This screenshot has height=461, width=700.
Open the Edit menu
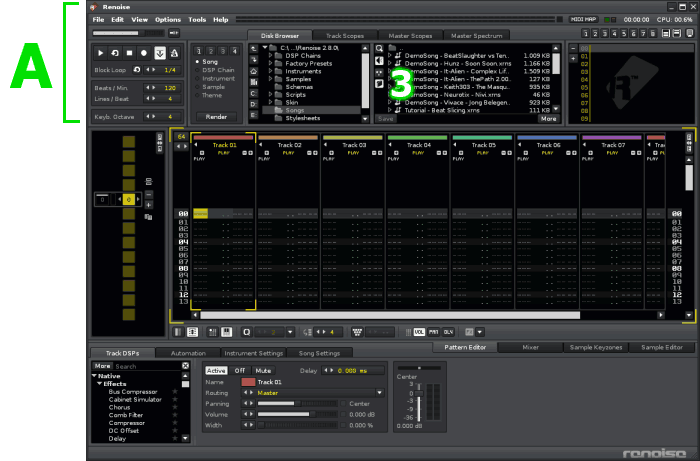[117, 20]
